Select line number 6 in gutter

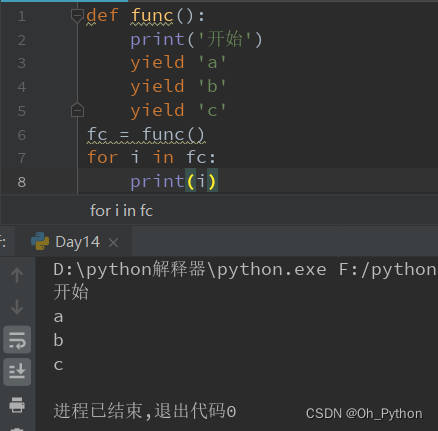22,135
